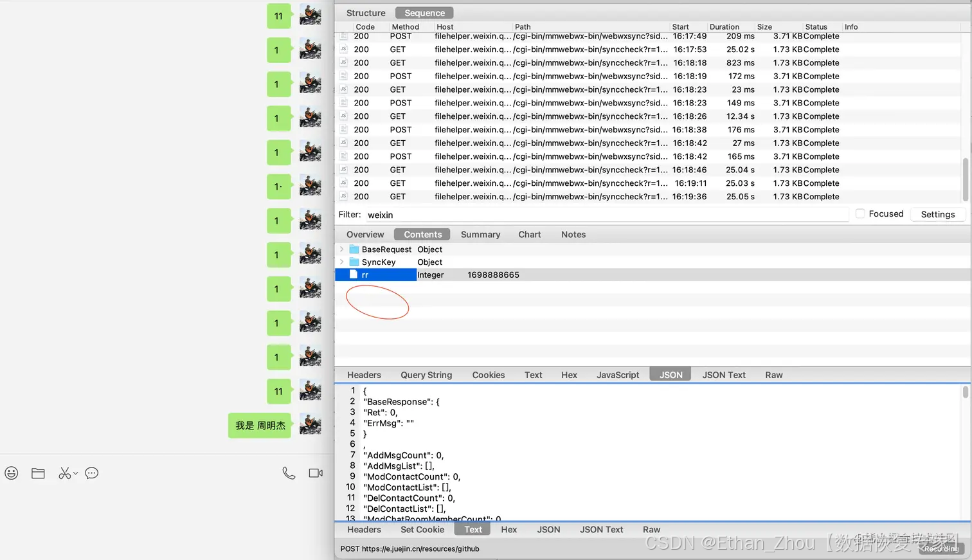The image size is (972, 560).
Task: Show the request Raw tab
Action: [774, 375]
